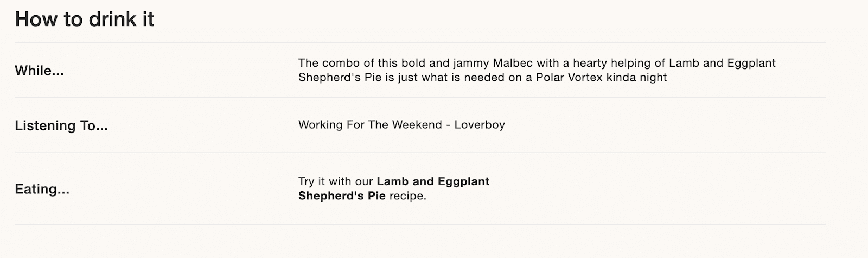Select the 'Eating...' row label
This screenshot has height=258, width=868.
[42, 189]
